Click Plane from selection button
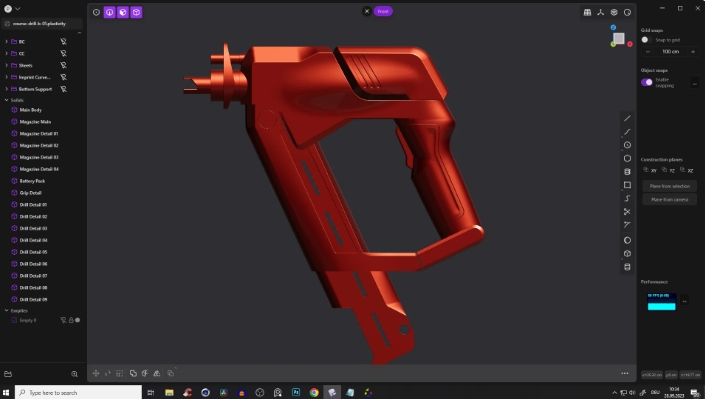The image size is (705, 399). point(669,186)
